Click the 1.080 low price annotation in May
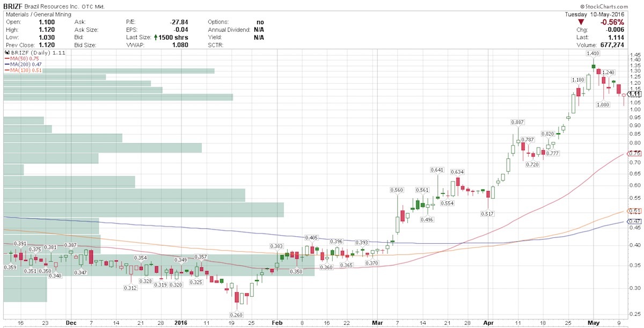 (603, 105)
